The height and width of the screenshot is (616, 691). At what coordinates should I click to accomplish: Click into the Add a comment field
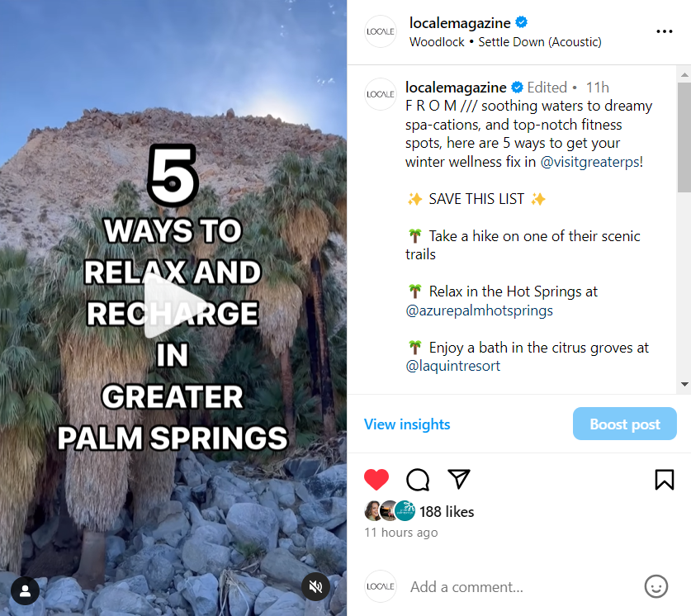click(x=520, y=587)
